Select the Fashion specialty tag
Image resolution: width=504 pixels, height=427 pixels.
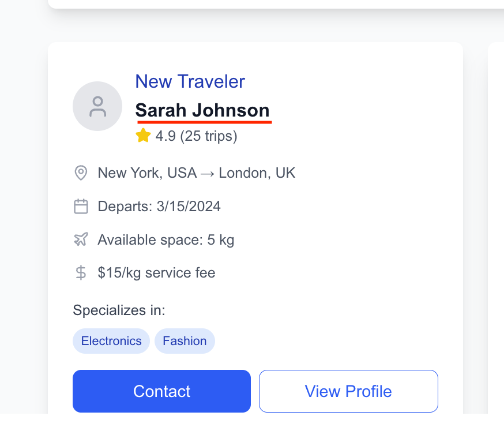click(185, 341)
